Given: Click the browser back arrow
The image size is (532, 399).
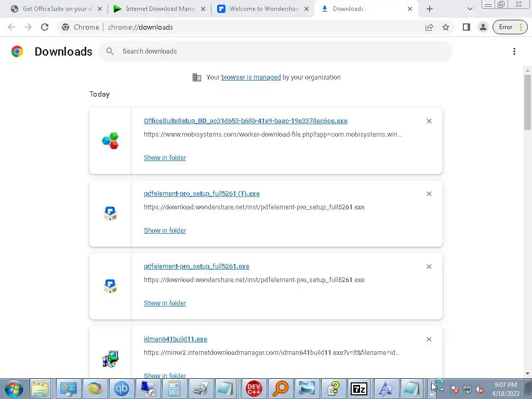Looking at the screenshot, I should click(x=11, y=27).
